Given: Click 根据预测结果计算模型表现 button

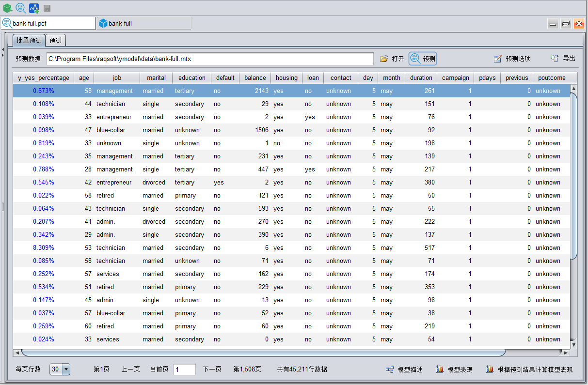Looking at the screenshot, I should tap(529, 370).
